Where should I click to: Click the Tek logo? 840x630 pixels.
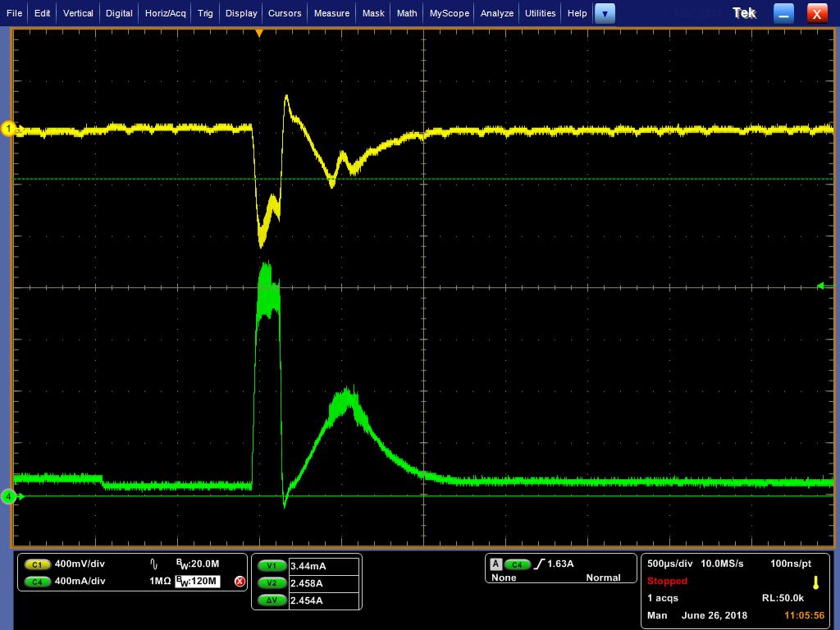point(744,13)
